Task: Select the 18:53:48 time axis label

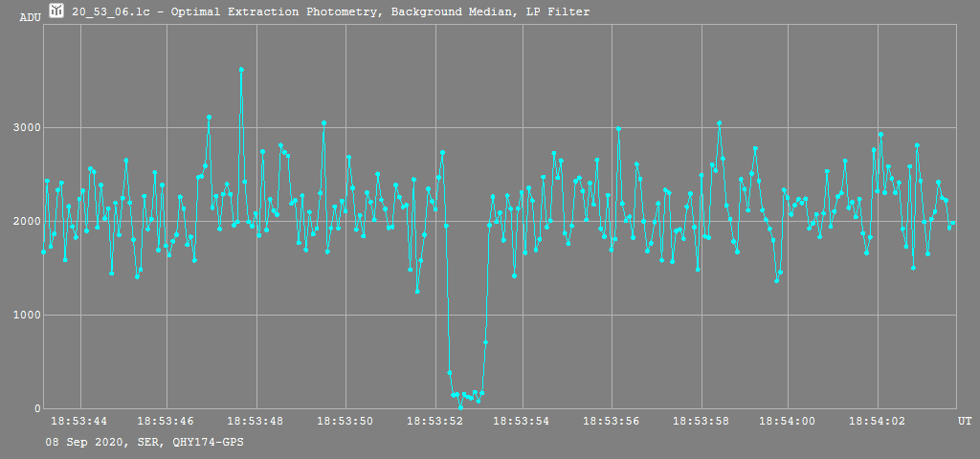Action: pos(255,420)
